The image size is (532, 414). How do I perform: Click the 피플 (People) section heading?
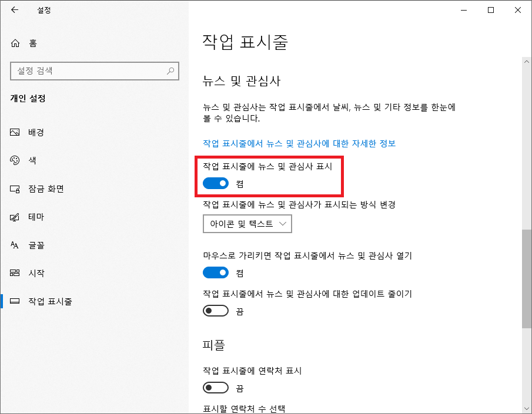point(213,345)
